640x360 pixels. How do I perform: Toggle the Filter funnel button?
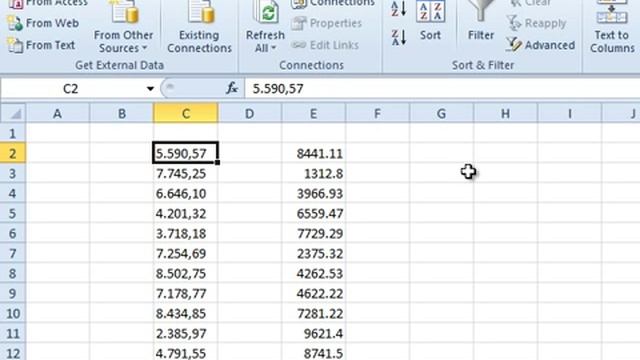pos(480,21)
